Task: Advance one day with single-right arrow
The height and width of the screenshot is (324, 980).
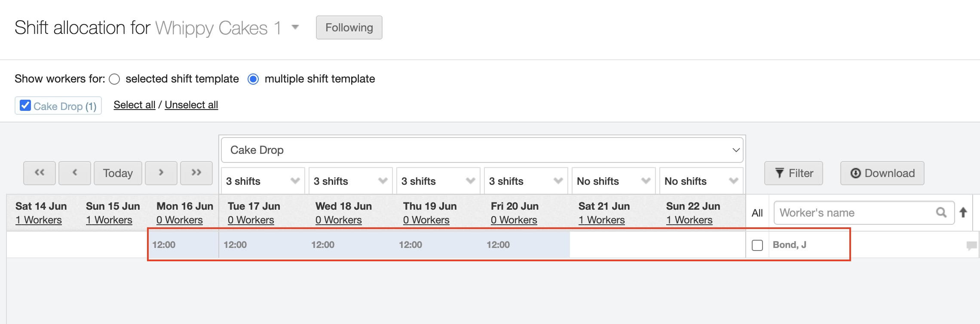Action: pos(161,173)
